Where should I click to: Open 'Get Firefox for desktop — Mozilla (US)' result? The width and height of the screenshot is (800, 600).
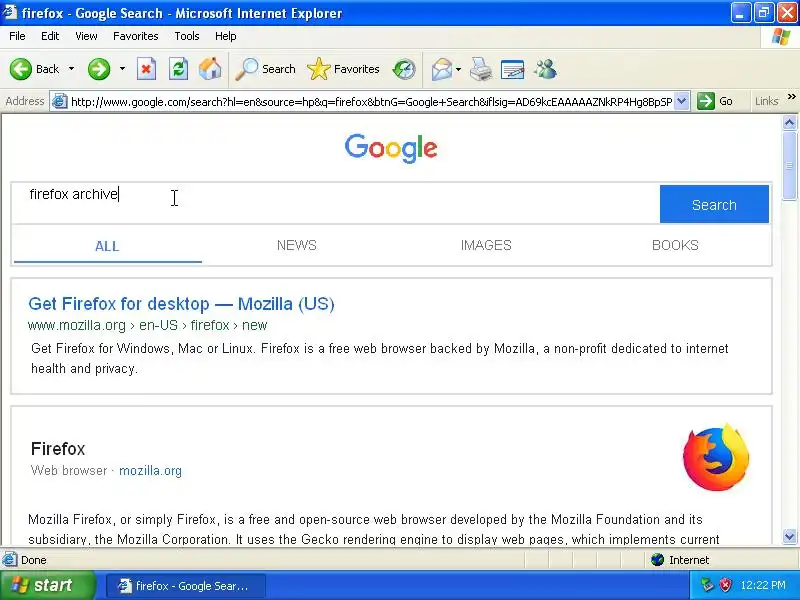(182, 304)
